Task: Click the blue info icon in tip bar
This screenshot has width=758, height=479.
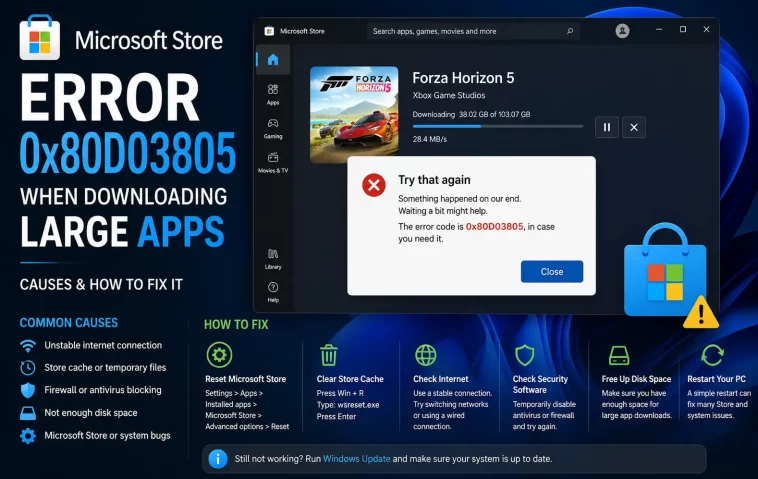Action: (218, 459)
